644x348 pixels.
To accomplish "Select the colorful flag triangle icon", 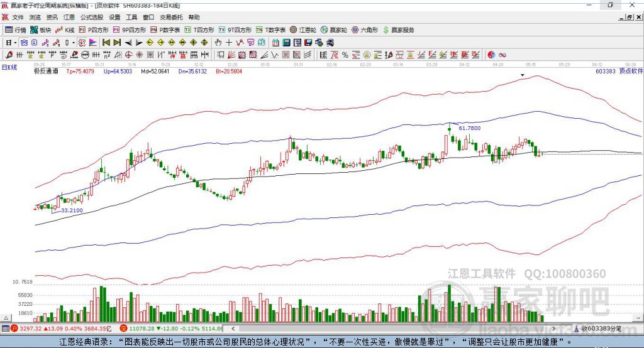I will tap(93, 43).
